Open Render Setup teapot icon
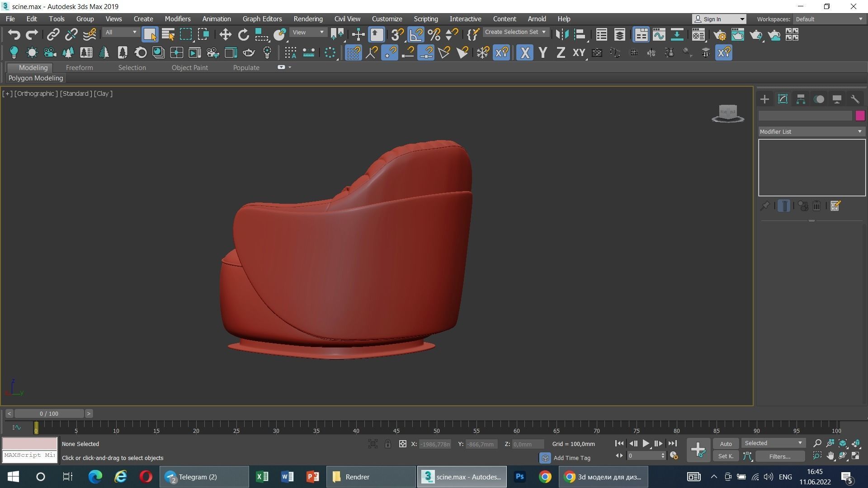This screenshot has height=488, width=868. [719, 34]
